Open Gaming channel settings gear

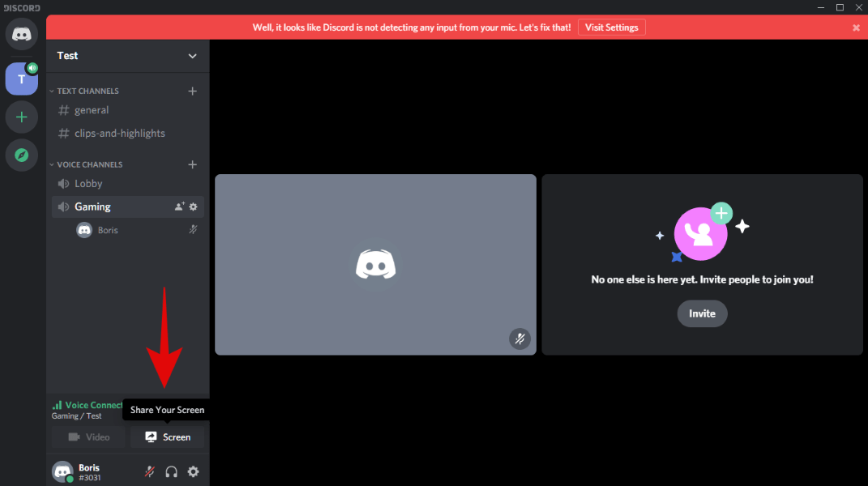pyautogui.click(x=193, y=207)
